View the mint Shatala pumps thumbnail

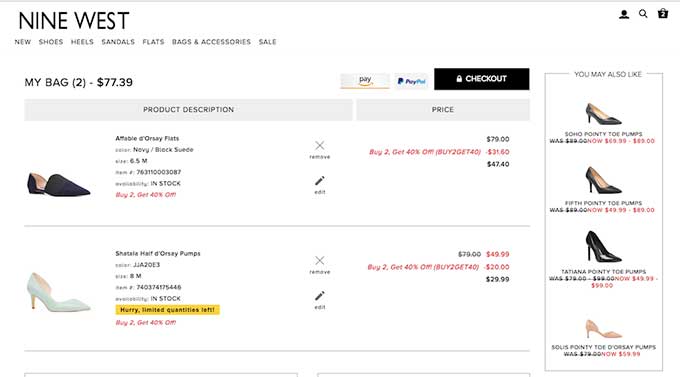coord(59,292)
